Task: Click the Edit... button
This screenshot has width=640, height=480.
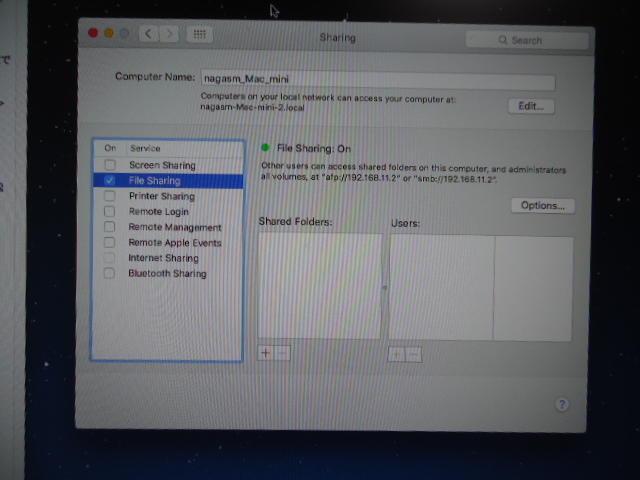Action: (531, 106)
